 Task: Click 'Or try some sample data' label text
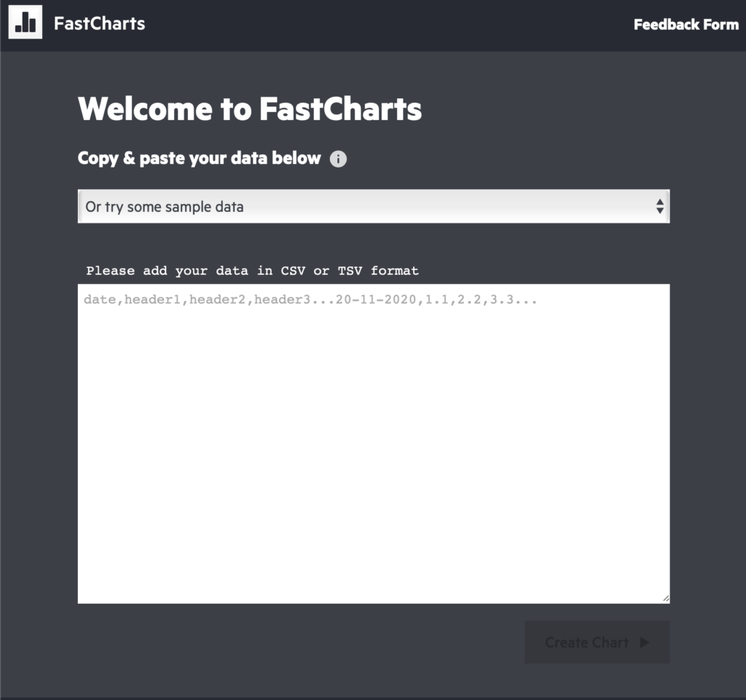point(165,207)
